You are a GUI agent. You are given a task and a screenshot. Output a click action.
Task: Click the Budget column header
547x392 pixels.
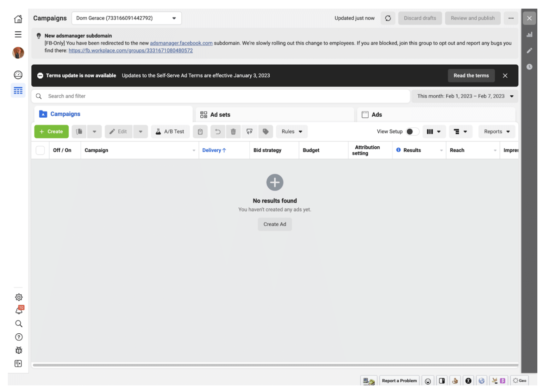(x=311, y=150)
